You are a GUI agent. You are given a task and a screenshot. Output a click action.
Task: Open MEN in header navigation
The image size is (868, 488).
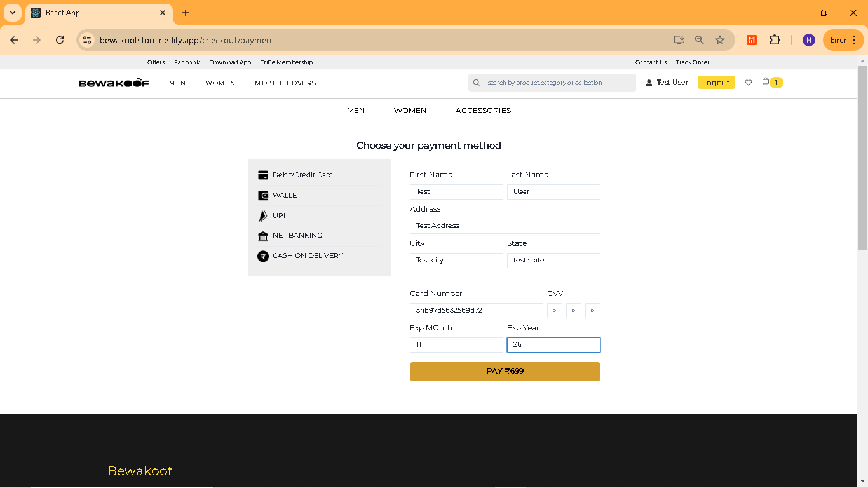(x=177, y=83)
